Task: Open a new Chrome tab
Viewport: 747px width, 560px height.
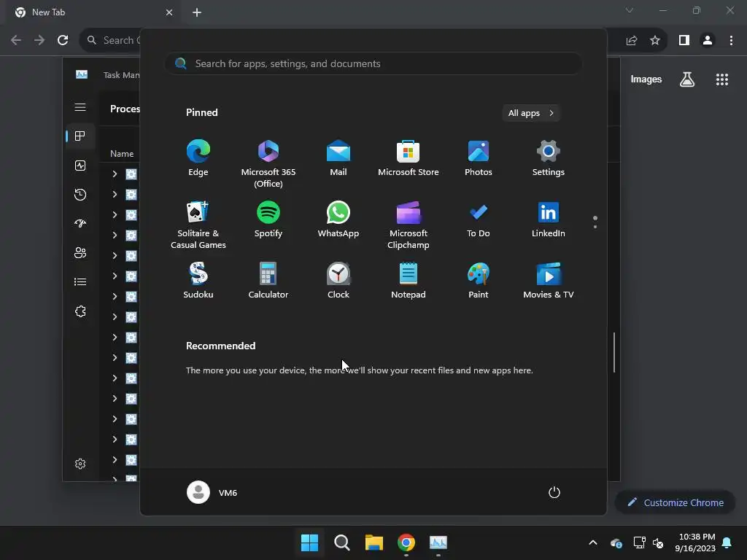Action: click(197, 12)
